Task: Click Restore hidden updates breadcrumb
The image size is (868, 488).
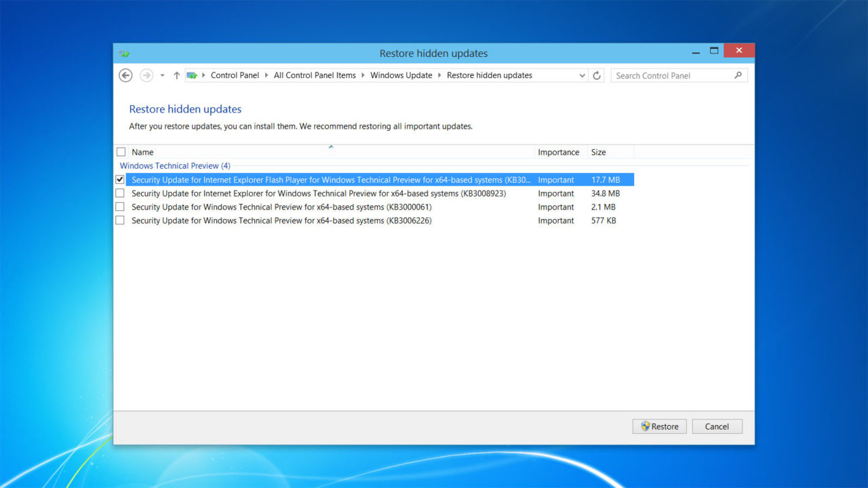Action: [490, 75]
